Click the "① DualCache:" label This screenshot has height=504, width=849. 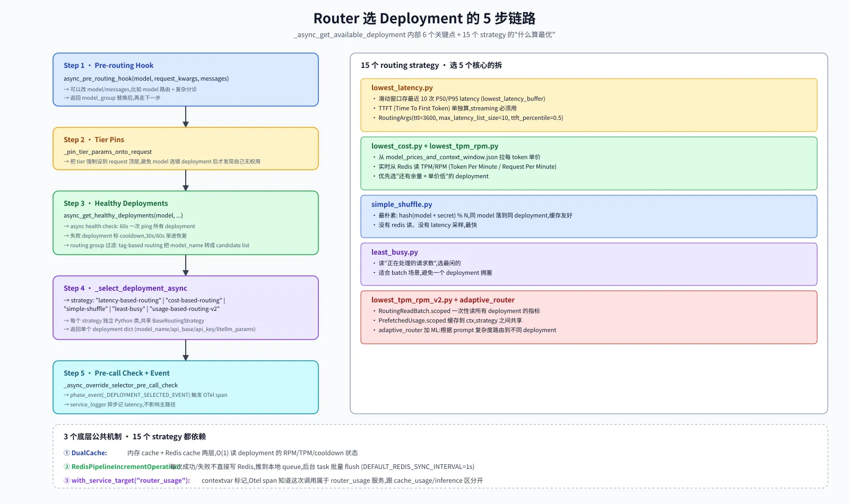(85, 453)
